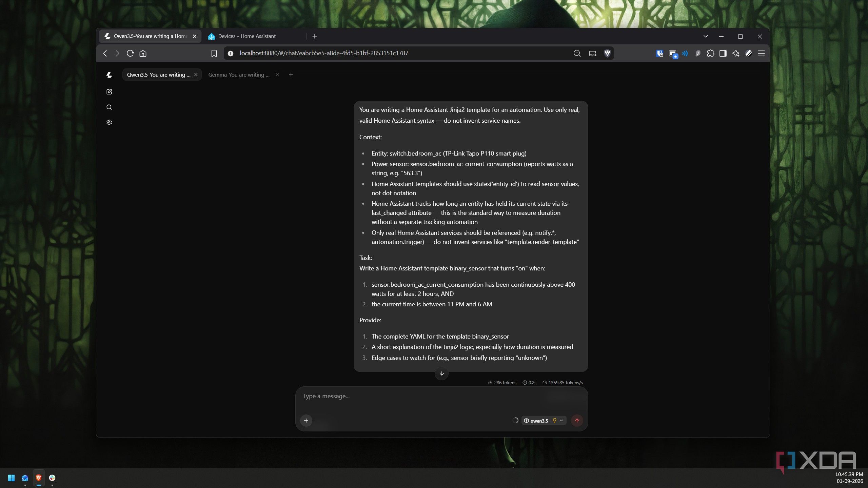Open the Windows Start menu
The width and height of the screenshot is (868, 488).
tap(11, 478)
